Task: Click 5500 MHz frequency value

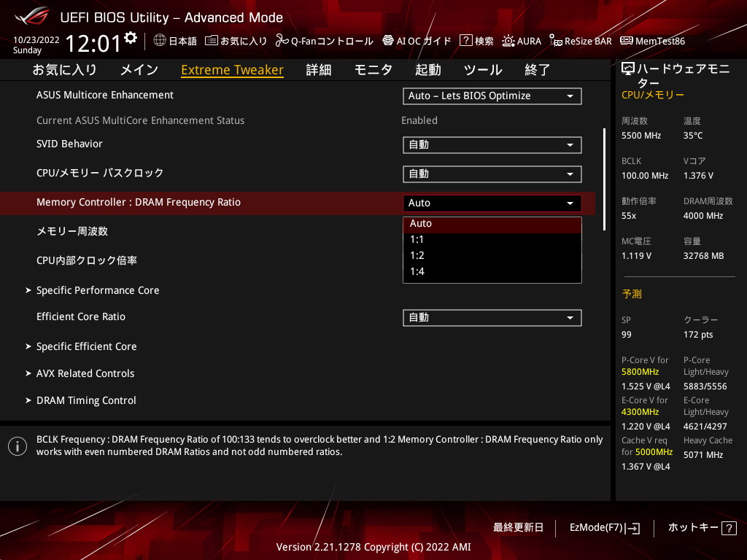Action: tap(641, 136)
